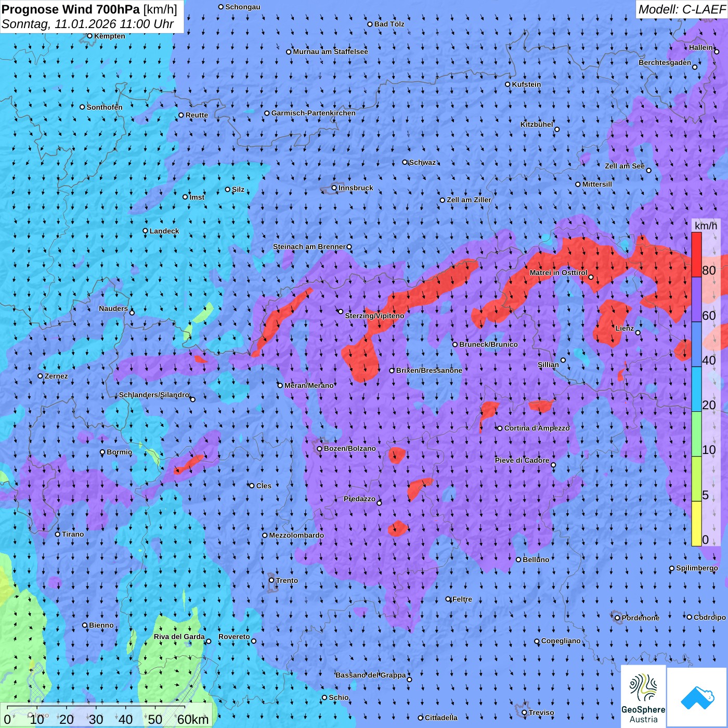Click the Zell am Ziller label
Screen dimensions: 728x728
point(469,200)
